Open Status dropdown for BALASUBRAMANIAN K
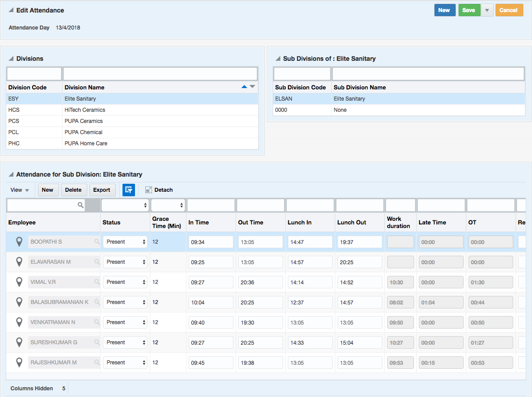This screenshot has width=532, height=397. 125,302
